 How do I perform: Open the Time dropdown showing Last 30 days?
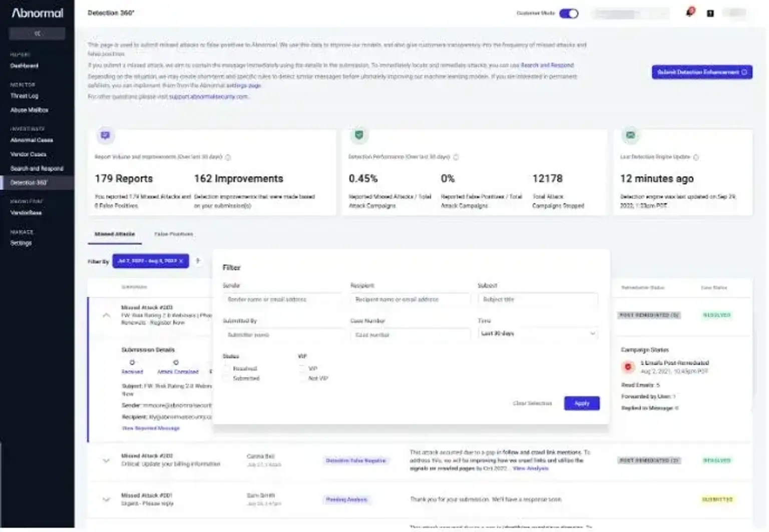537,334
